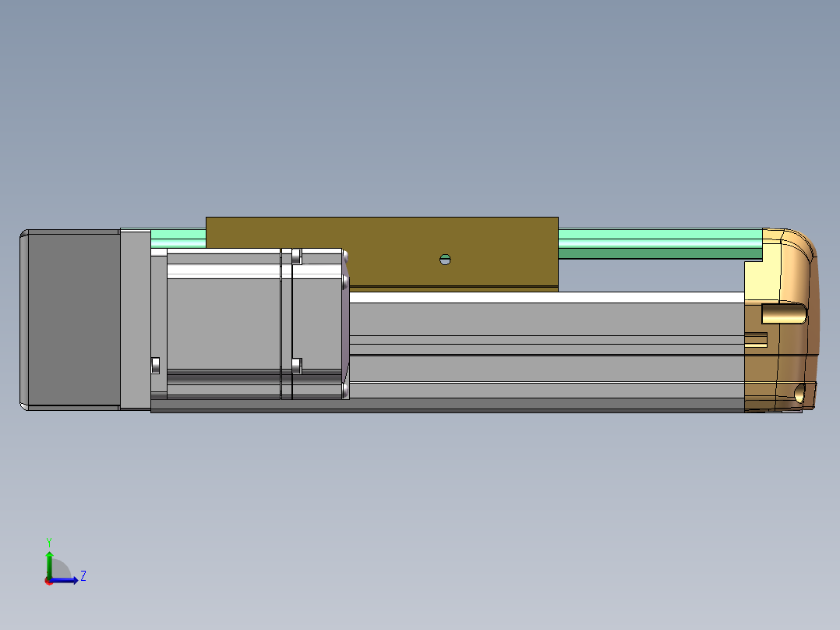Select the small bolt near flange bottom
The width and height of the screenshot is (840, 630).
(x=155, y=365)
